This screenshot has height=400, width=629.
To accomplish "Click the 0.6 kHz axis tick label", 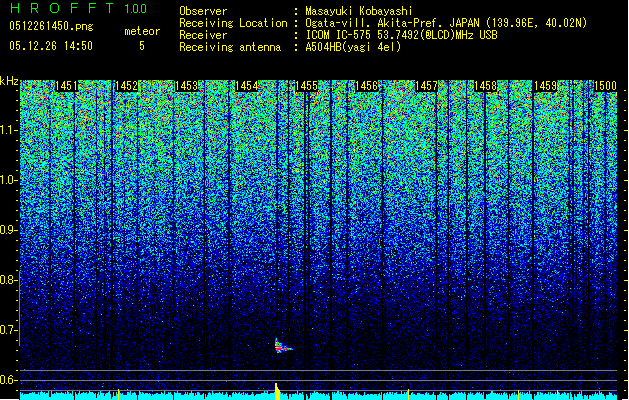I will 8,380.
